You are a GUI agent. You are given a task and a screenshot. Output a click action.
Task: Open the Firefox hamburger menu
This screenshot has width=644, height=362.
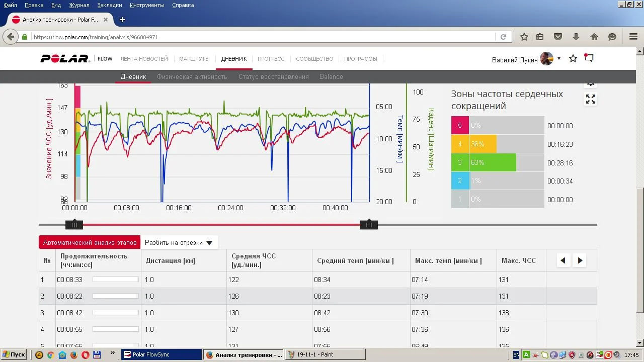(x=633, y=37)
